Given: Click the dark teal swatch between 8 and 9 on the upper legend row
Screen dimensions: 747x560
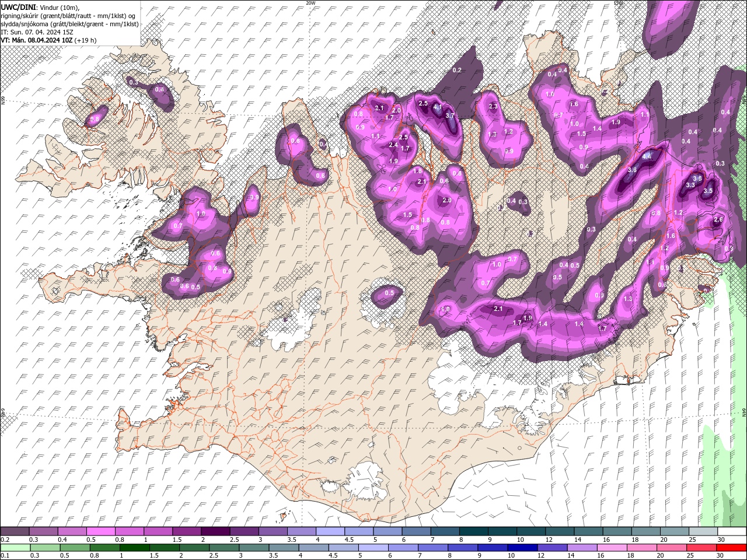Looking at the screenshot, I should (x=473, y=531).
